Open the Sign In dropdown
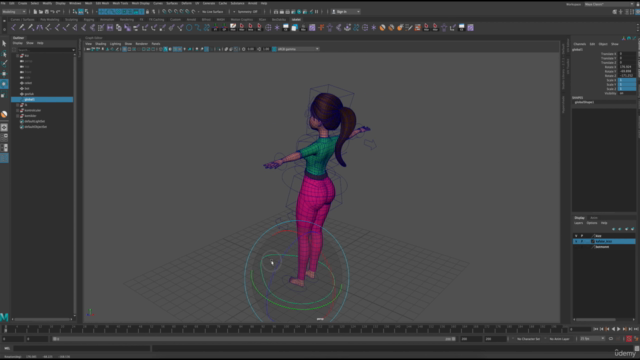This screenshot has height=360, width=640. click(x=346, y=12)
